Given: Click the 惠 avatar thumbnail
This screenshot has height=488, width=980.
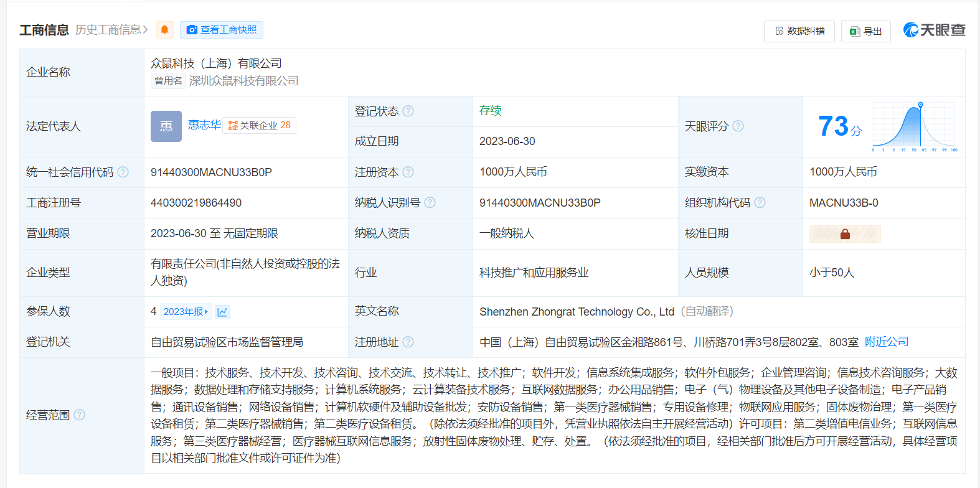Looking at the screenshot, I should (x=166, y=126).
